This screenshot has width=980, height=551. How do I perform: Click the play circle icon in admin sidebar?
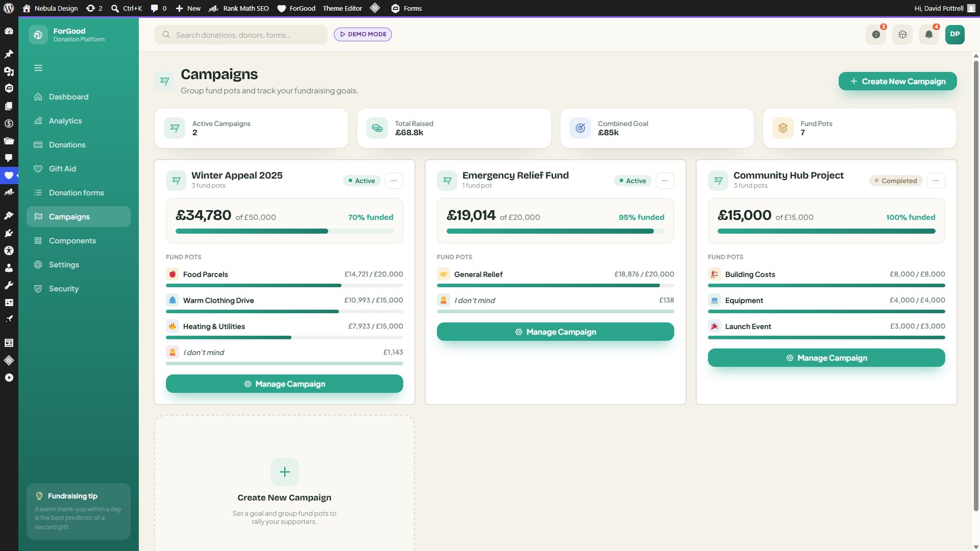point(9,378)
